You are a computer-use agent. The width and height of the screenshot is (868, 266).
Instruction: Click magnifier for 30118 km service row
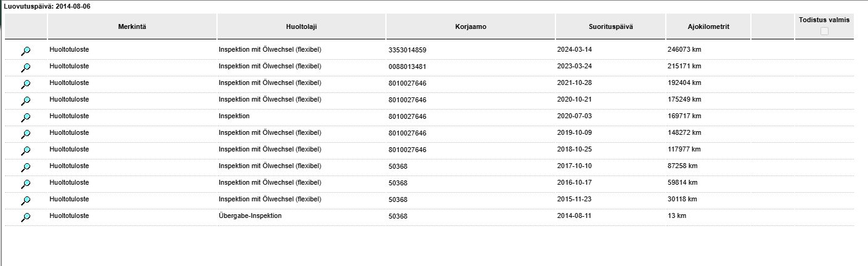coord(26,201)
